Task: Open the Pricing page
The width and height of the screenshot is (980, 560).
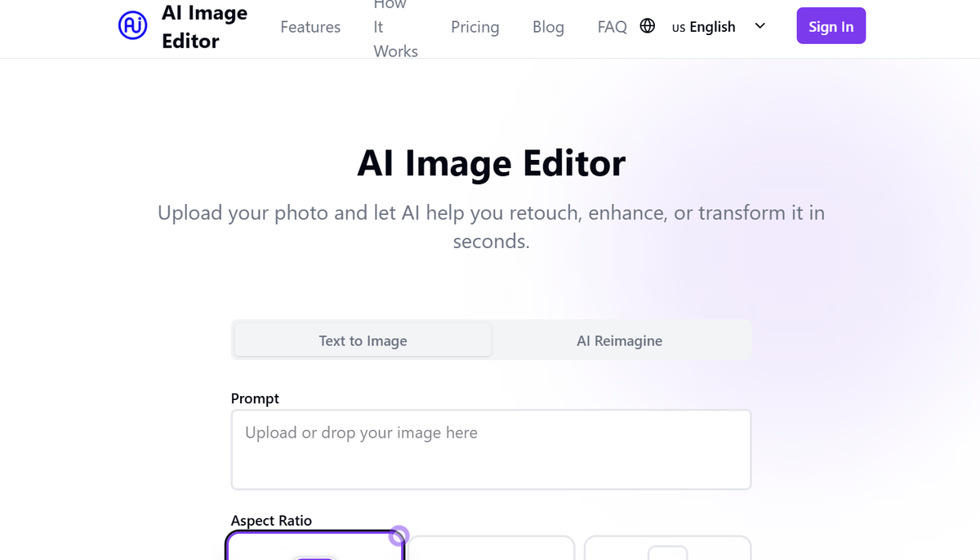Action: click(474, 26)
